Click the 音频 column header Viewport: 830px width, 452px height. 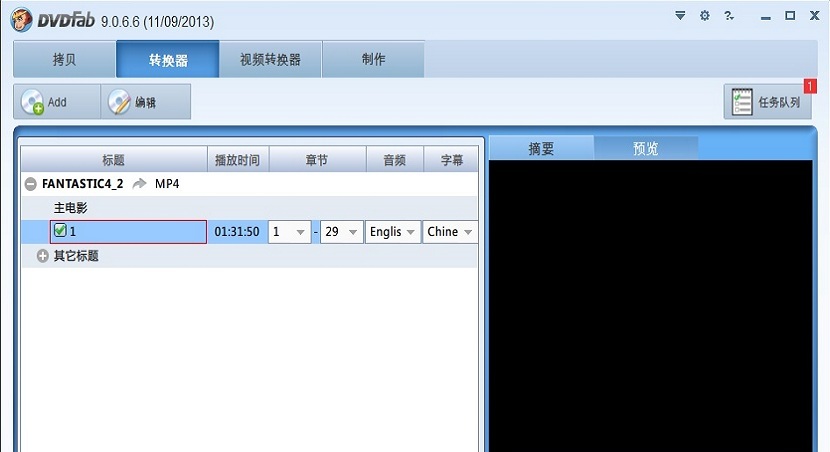pos(394,160)
